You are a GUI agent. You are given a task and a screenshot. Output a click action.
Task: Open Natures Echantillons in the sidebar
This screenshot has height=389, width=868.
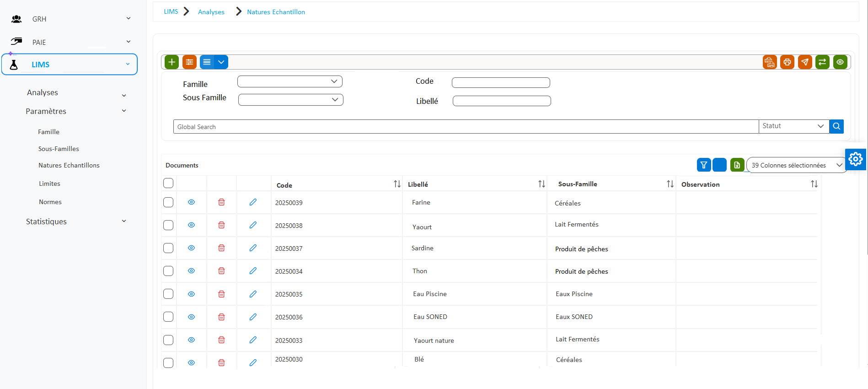[69, 165]
